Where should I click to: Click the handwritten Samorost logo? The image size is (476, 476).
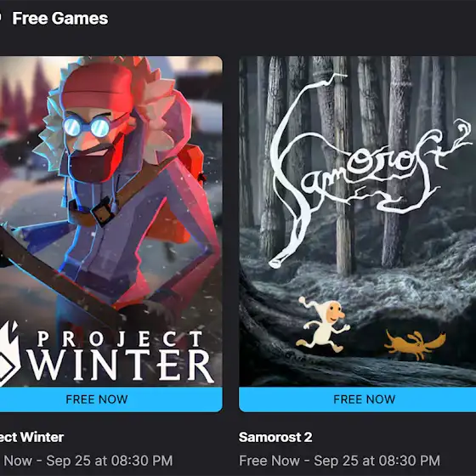coord(369,170)
